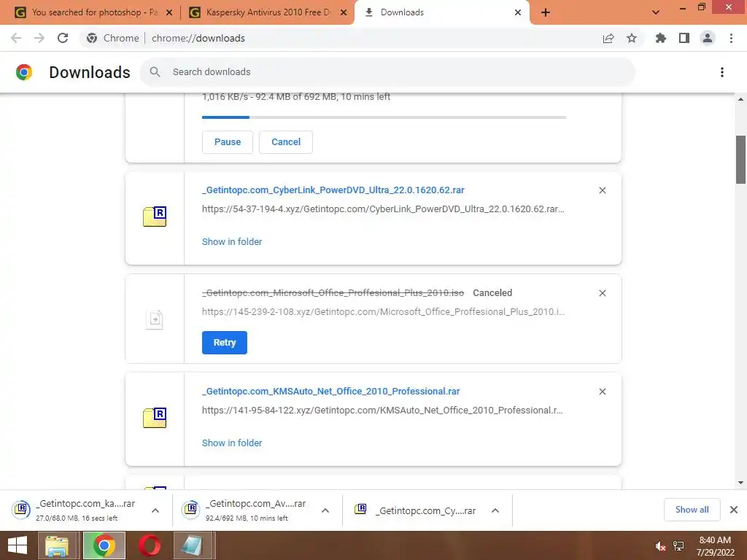The height and width of the screenshot is (560, 747).
Task: Click the Chrome taskbar icon
Action: point(104,545)
